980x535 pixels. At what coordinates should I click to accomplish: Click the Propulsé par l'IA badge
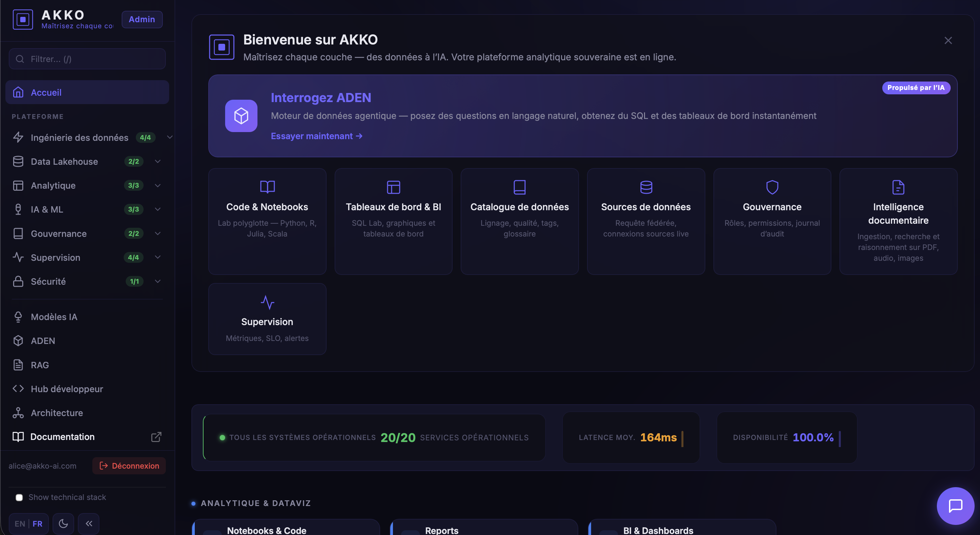click(x=916, y=88)
